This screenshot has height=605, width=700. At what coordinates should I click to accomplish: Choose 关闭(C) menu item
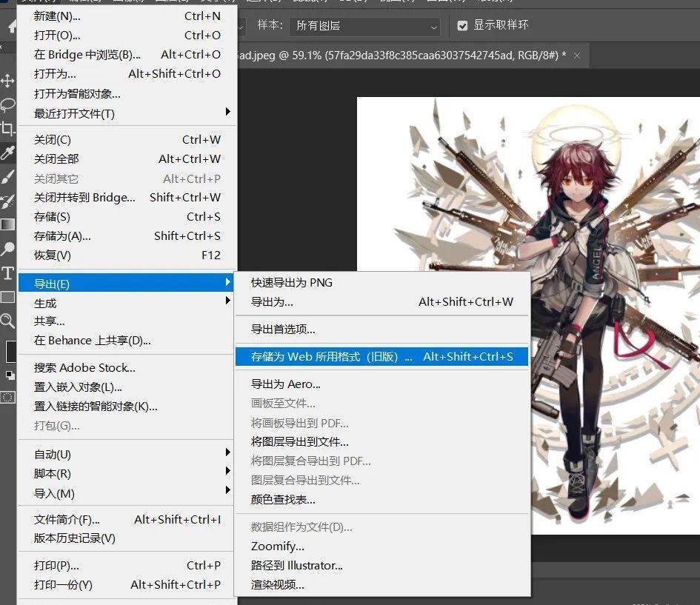[x=127, y=140]
